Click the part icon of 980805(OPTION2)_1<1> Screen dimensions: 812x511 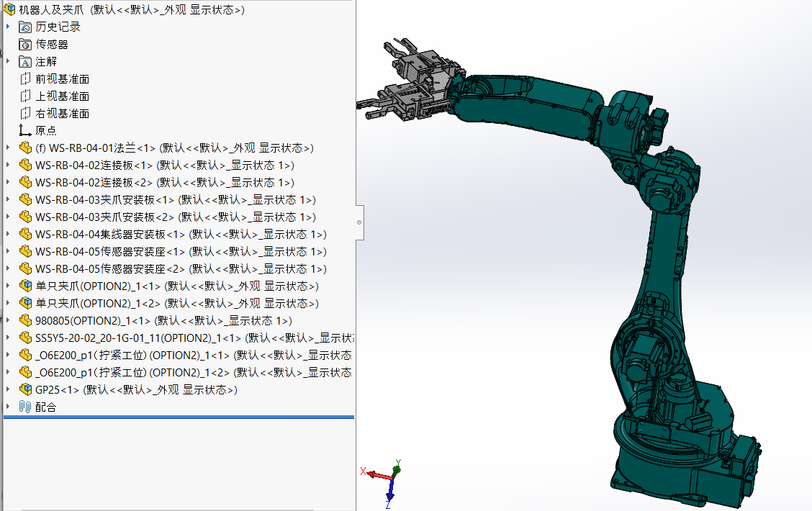pos(25,320)
